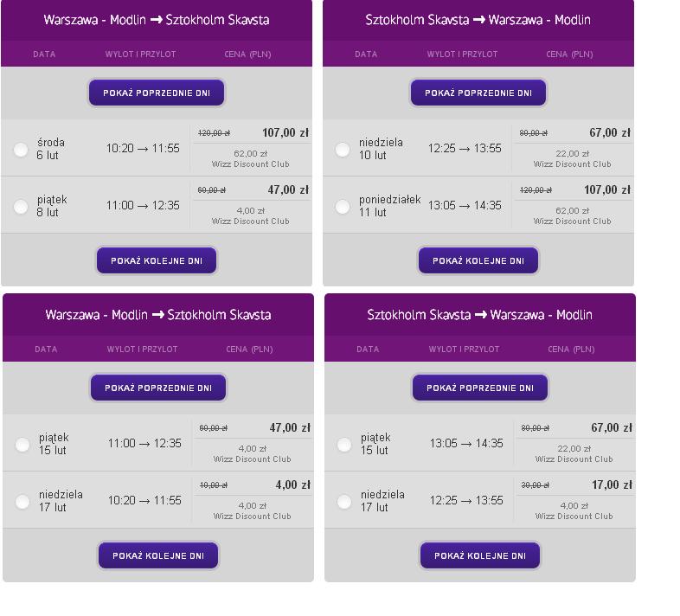Show next days below poniedziałek 11 lut flight
The height and width of the screenshot is (616, 680).
click(478, 260)
